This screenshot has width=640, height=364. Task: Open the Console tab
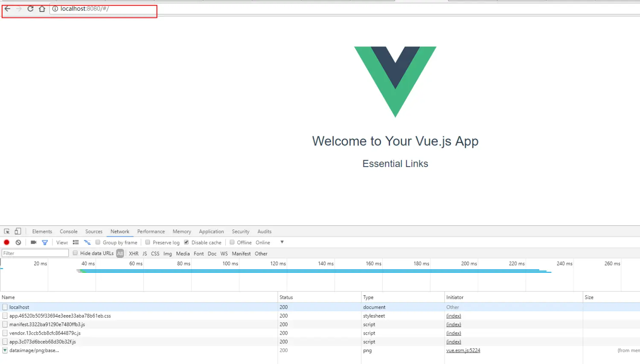point(69,231)
